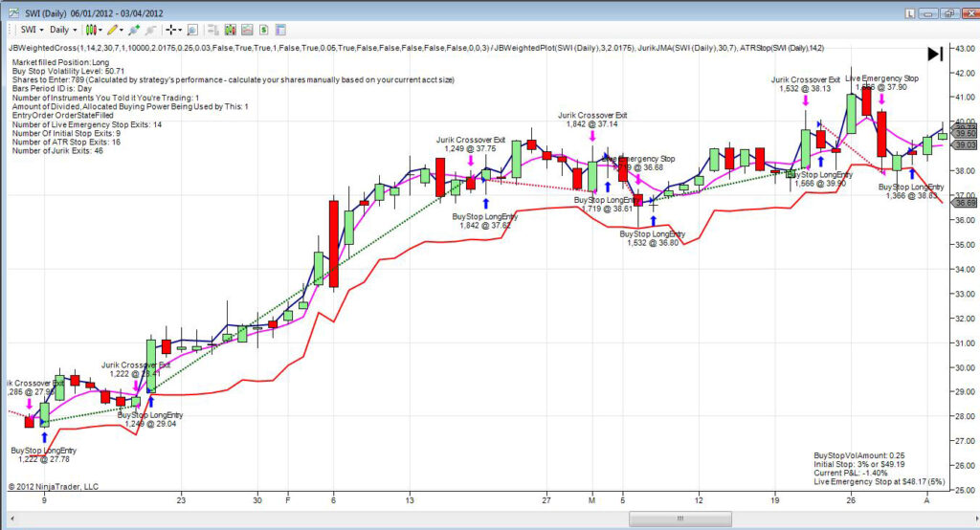Click 'Market filled Position: Long' text
The width and height of the screenshot is (980, 530).
click(60, 62)
